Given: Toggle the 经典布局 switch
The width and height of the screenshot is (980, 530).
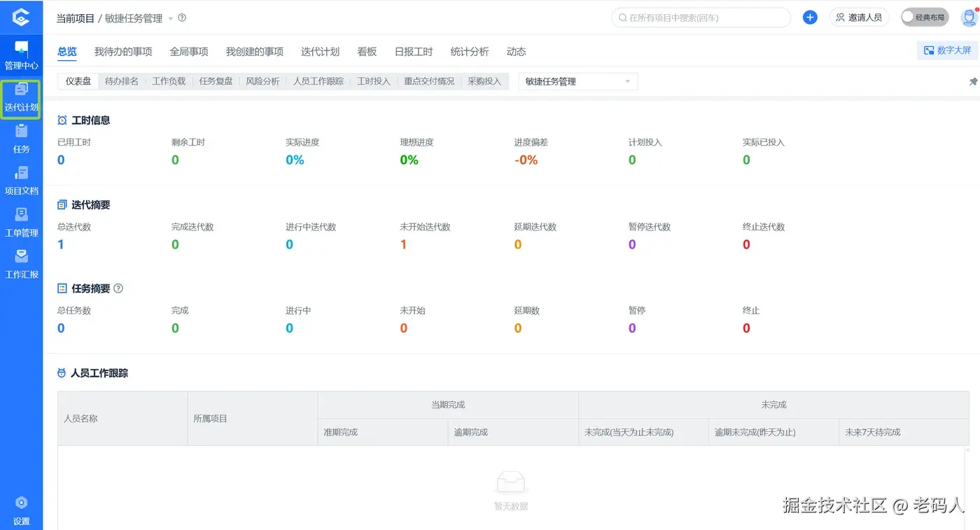Looking at the screenshot, I should [x=925, y=18].
